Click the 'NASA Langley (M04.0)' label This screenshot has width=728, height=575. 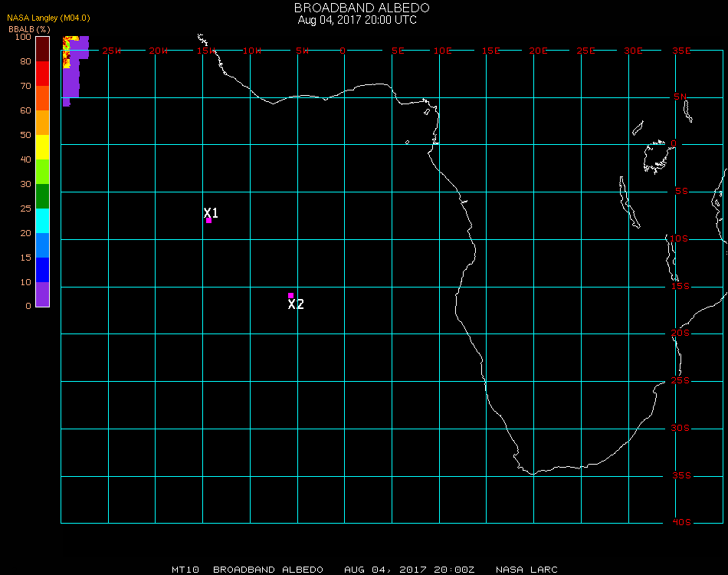tap(48, 18)
